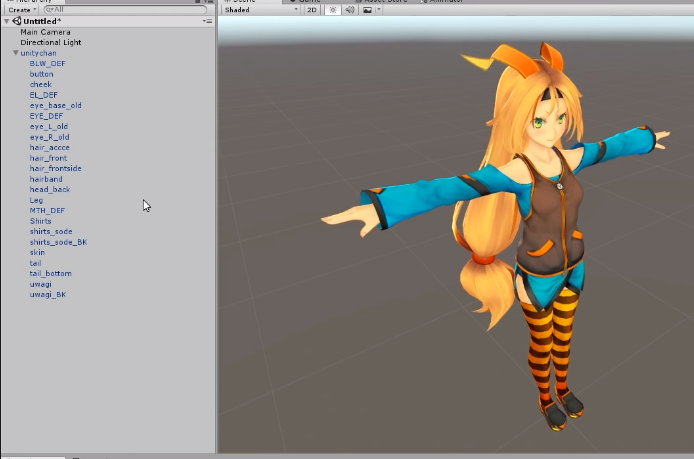The height and width of the screenshot is (459, 694).
Task: Select eye_R_old in the hierarchy
Action: [49, 137]
